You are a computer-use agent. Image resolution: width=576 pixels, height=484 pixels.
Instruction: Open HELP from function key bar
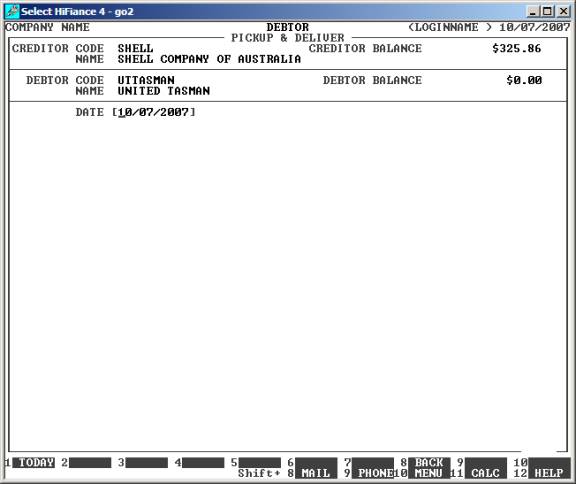pos(549,473)
